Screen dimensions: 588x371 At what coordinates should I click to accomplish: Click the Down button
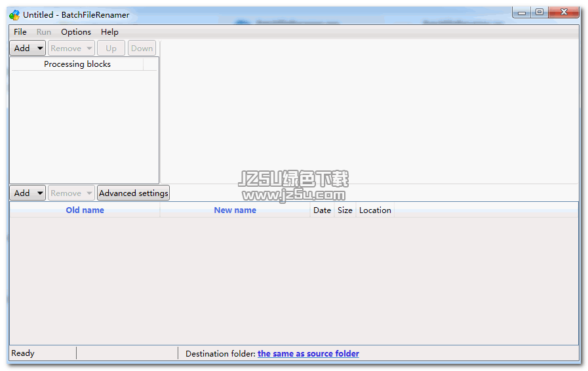click(x=142, y=49)
